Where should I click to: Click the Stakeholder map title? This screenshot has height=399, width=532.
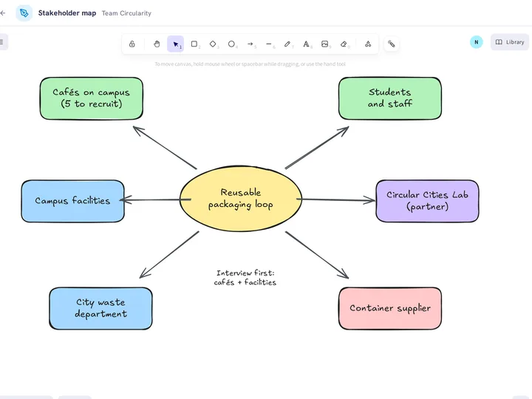(67, 13)
